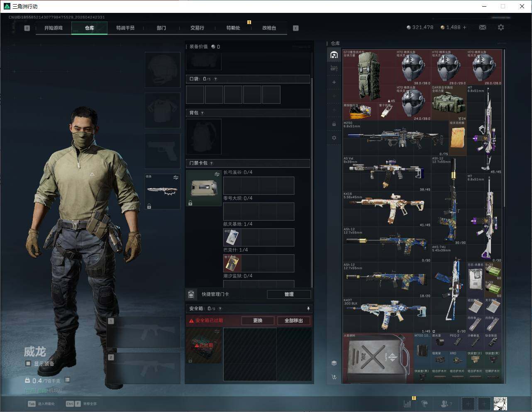Open the flag icon in bottom bar
The image size is (532, 412).
[425, 403]
